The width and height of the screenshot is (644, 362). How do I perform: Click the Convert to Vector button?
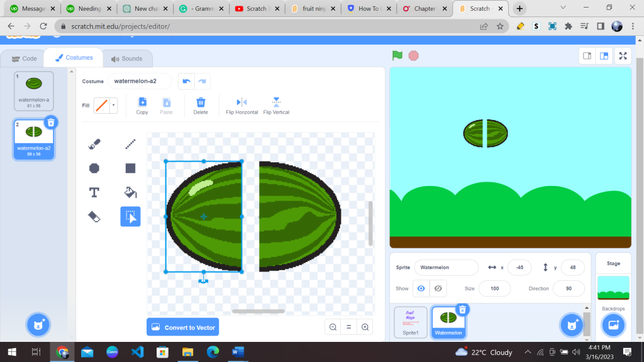click(x=182, y=327)
